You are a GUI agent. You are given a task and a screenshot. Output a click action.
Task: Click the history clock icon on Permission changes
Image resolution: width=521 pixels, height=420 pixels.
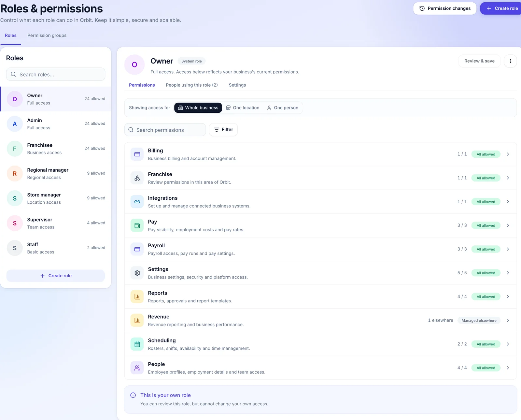click(422, 8)
